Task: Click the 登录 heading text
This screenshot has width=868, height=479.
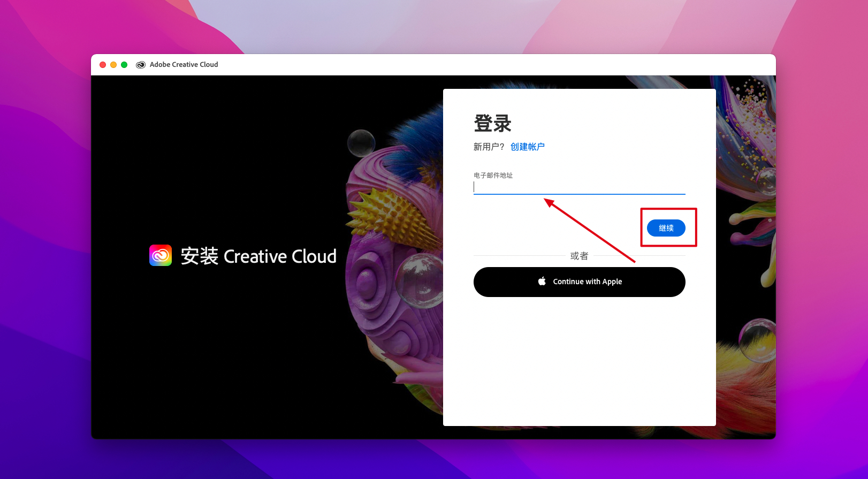Action: pos(492,124)
